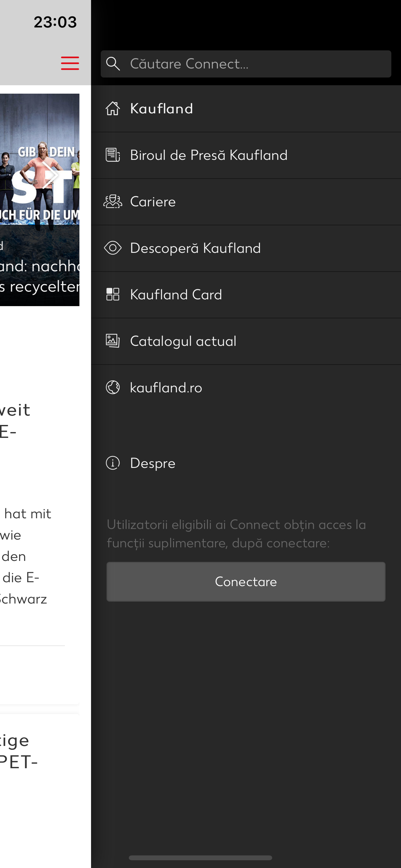Open the Kaufland home menu entry
This screenshot has height=868, width=401.
(246, 108)
